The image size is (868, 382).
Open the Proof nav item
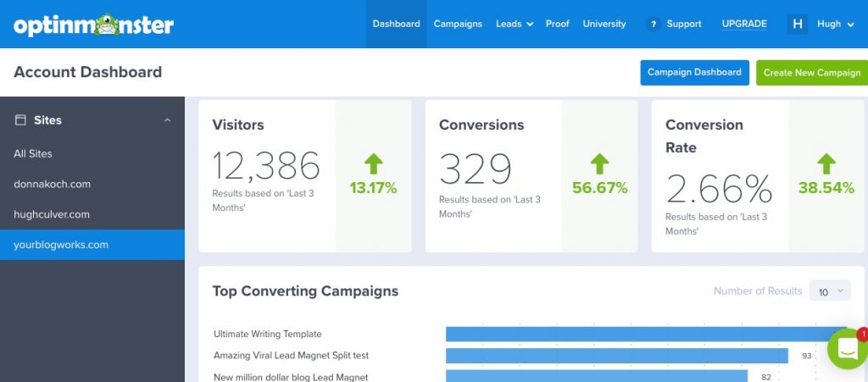558,24
